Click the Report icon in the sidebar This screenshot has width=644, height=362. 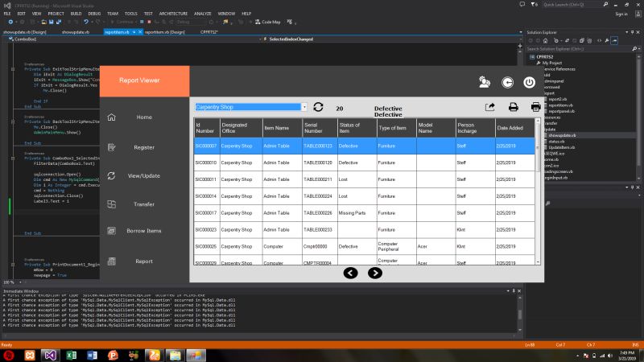[111, 261]
